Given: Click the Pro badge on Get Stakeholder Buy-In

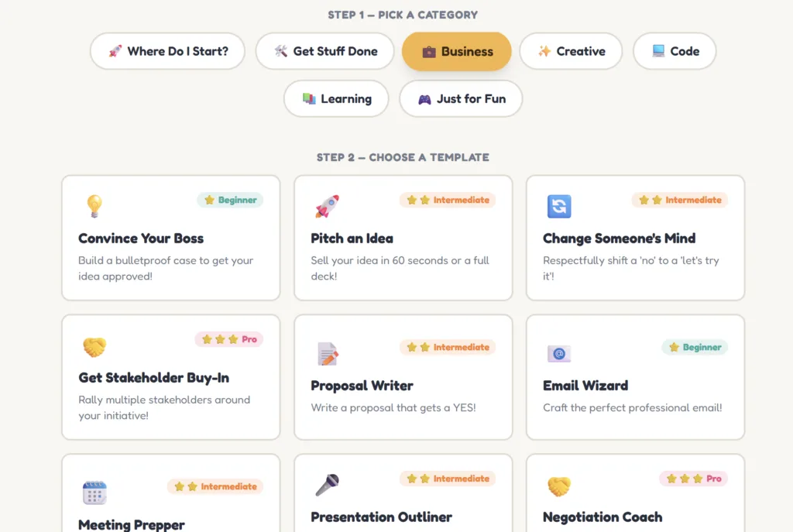Looking at the screenshot, I should click(x=229, y=339).
